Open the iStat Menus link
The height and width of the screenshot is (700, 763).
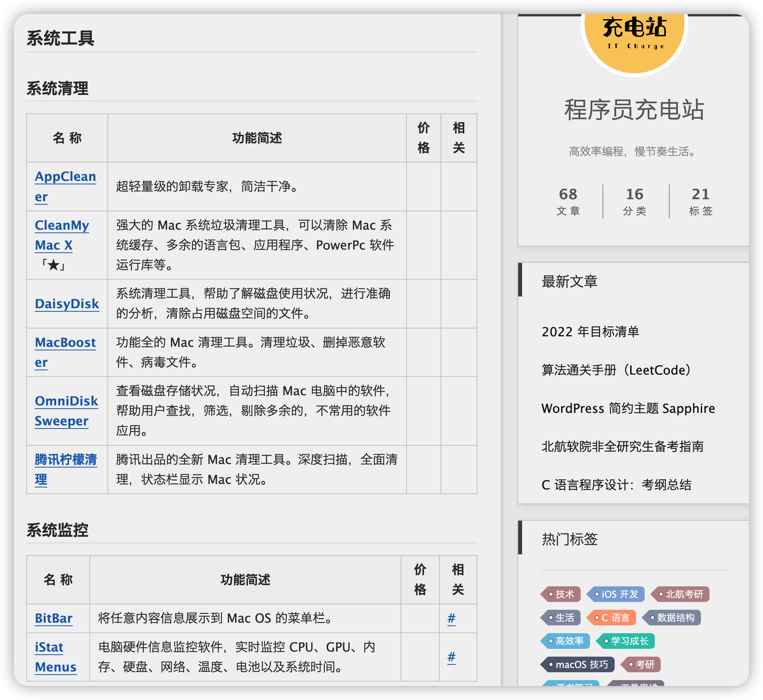pyautogui.click(x=49, y=648)
